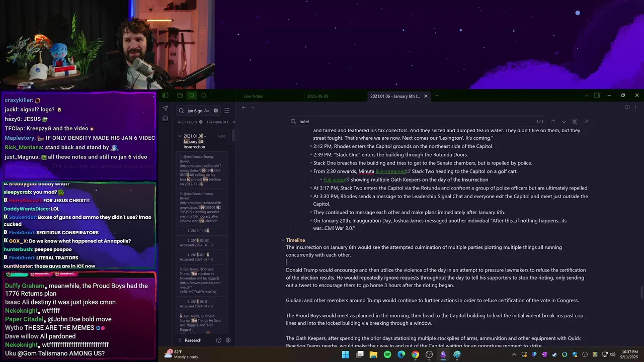Select the search magnifier sidebar tab
This screenshot has width=644, height=362.
(192, 96)
